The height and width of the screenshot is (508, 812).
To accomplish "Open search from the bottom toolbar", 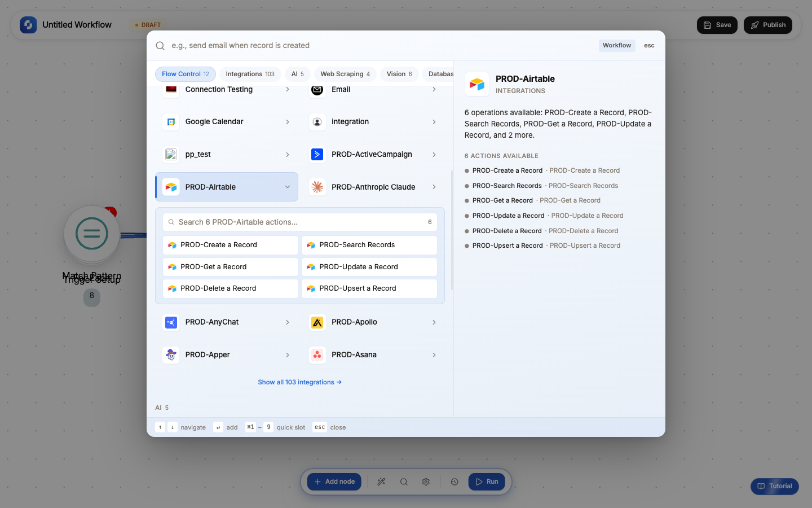I will pos(404,482).
